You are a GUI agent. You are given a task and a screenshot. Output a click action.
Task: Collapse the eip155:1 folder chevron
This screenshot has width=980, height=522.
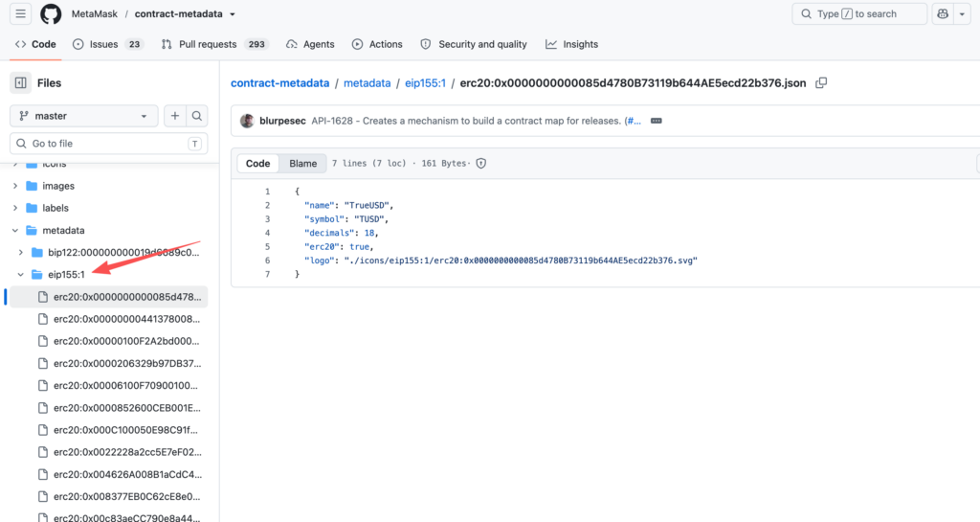point(21,275)
